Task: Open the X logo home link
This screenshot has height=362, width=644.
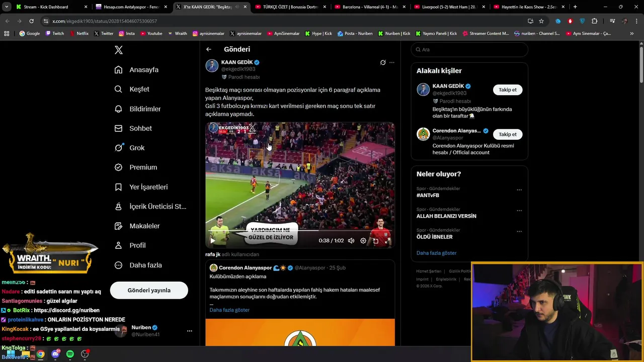Action: pos(119,50)
